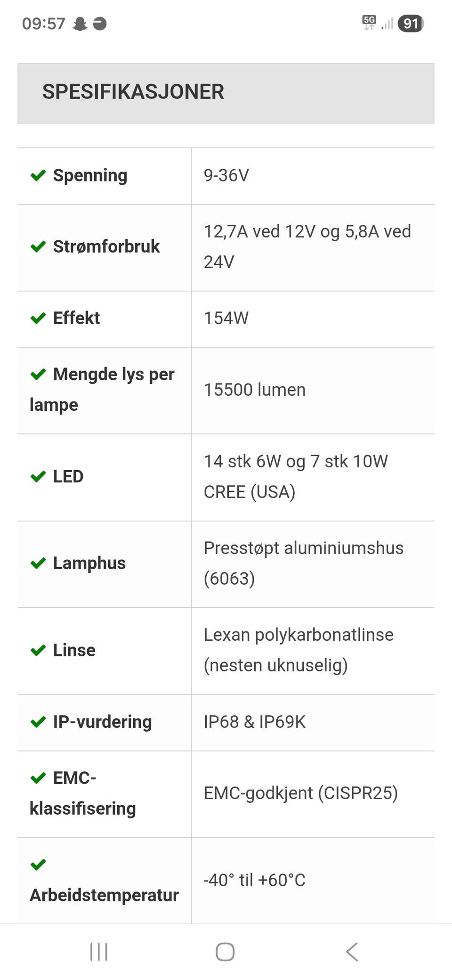This screenshot has width=452, height=980.
Task: Select the 15500 lumen value
Action: click(255, 390)
